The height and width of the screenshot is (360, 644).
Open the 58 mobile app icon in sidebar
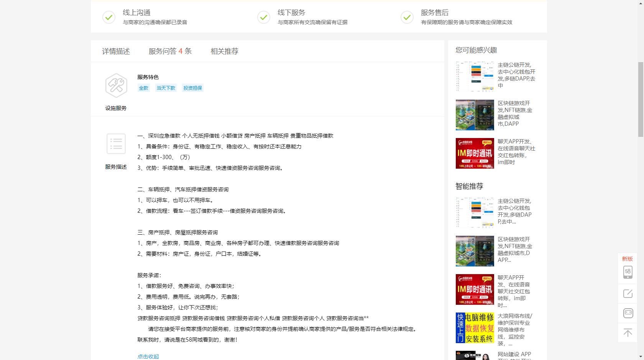(628, 271)
